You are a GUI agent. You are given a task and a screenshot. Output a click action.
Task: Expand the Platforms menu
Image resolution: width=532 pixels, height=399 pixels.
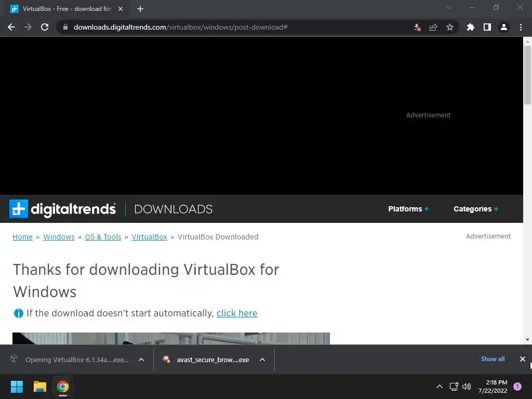(x=408, y=209)
